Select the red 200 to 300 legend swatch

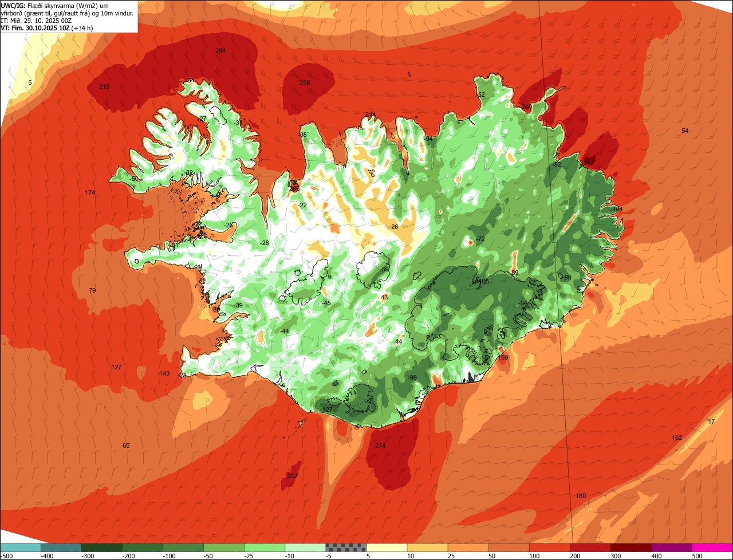(x=590, y=547)
